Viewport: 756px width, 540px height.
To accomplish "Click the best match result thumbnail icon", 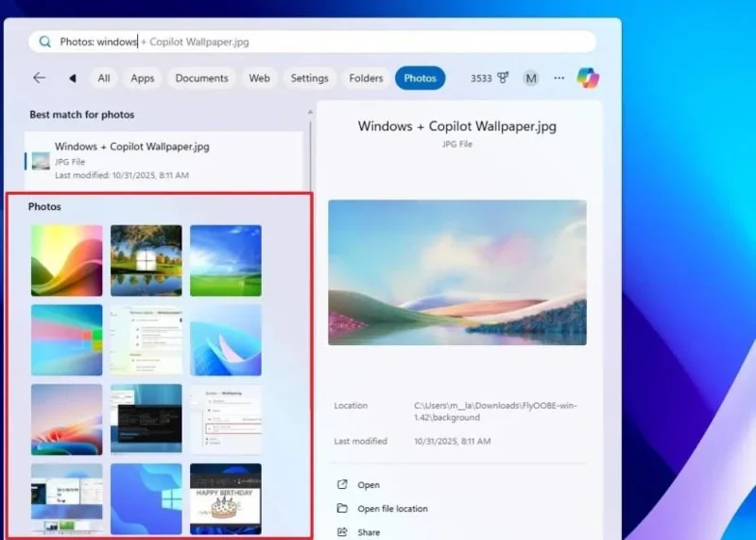I will 41,161.
